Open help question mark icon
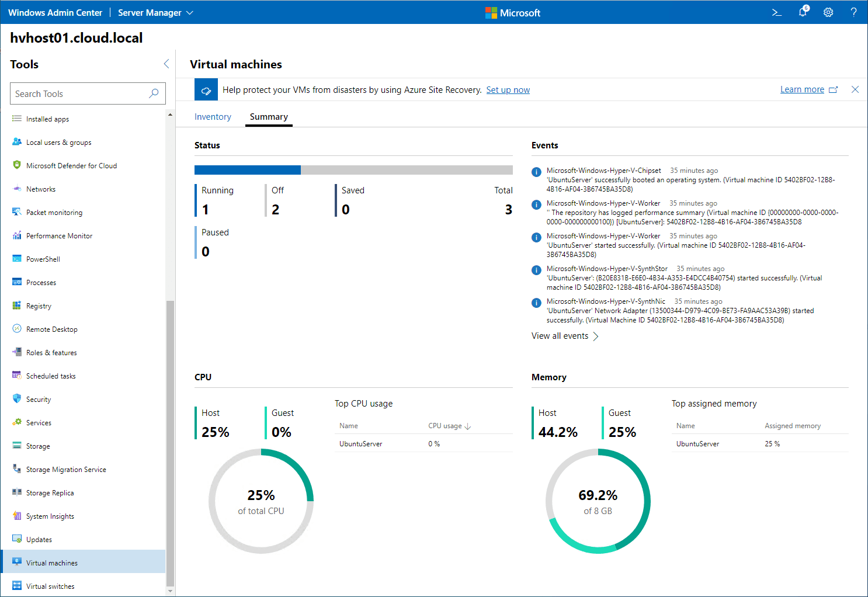 tap(853, 12)
